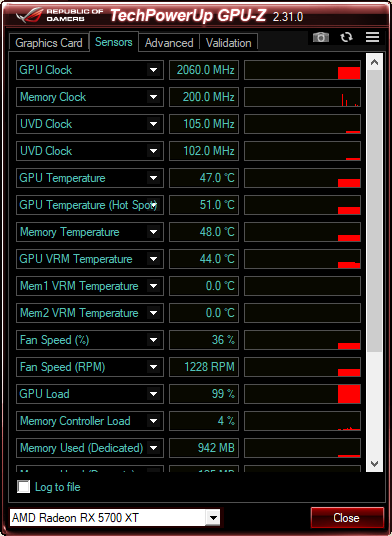Expand the Mem2 VRM Temperature dropdown
This screenshot has height=536, width=392.
153,313
